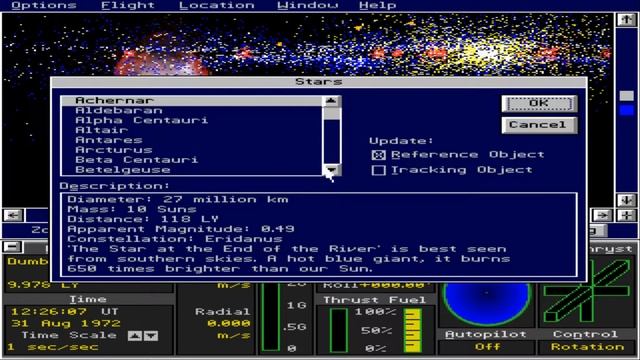Decrease Time Scale with down arrow

point(151,336)
